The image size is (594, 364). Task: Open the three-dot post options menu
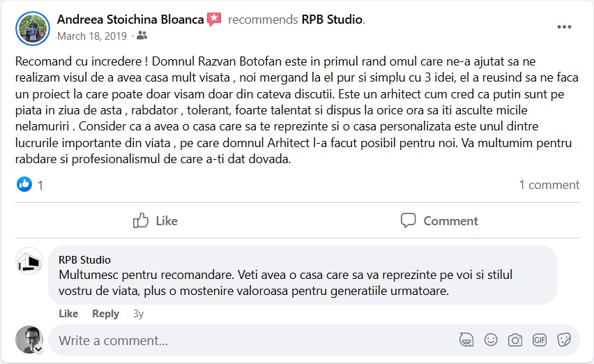coord(564,27)
